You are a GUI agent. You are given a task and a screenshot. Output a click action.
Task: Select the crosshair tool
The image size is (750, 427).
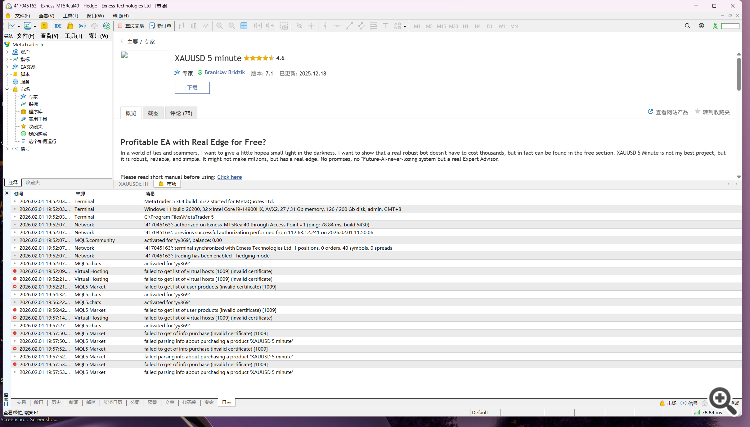311,26
